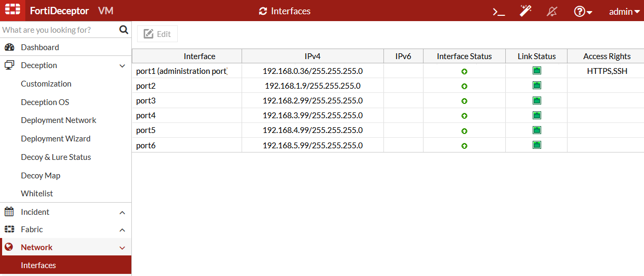
Task: Expand the Fabric menu section
Action: point(122,230)
